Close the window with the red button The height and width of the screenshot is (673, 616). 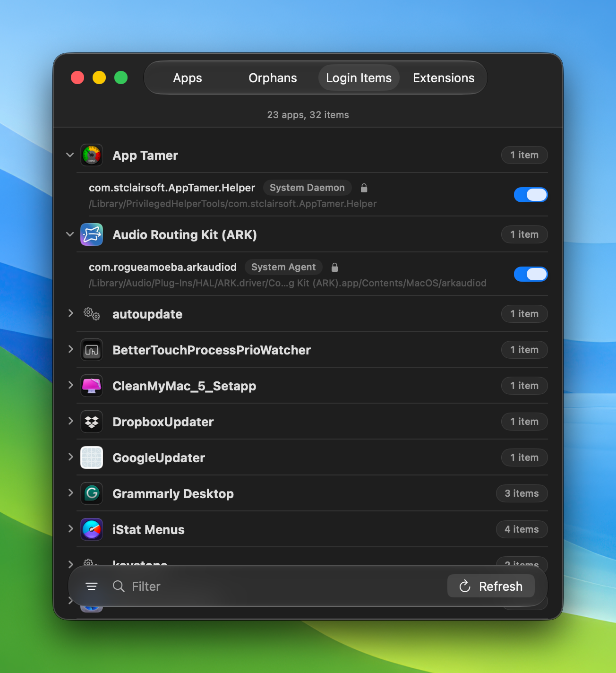tap(77, 78)
